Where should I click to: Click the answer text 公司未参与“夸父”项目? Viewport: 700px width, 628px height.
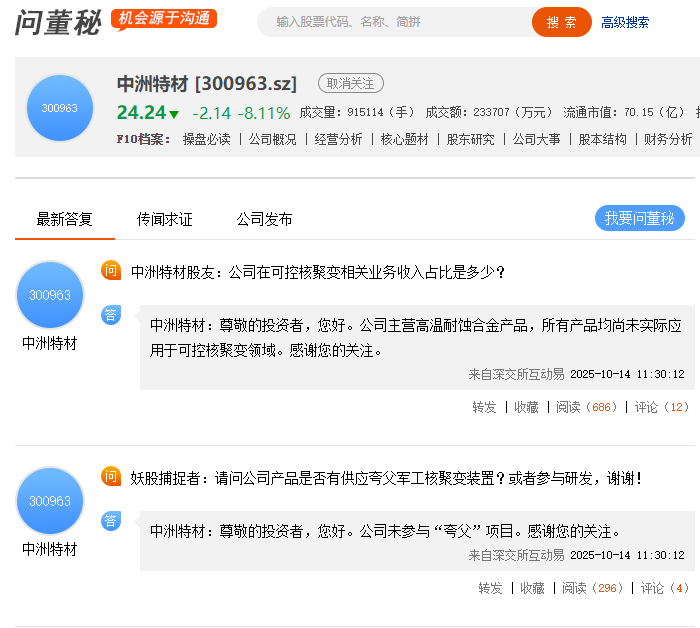click(x=385, y=531)
